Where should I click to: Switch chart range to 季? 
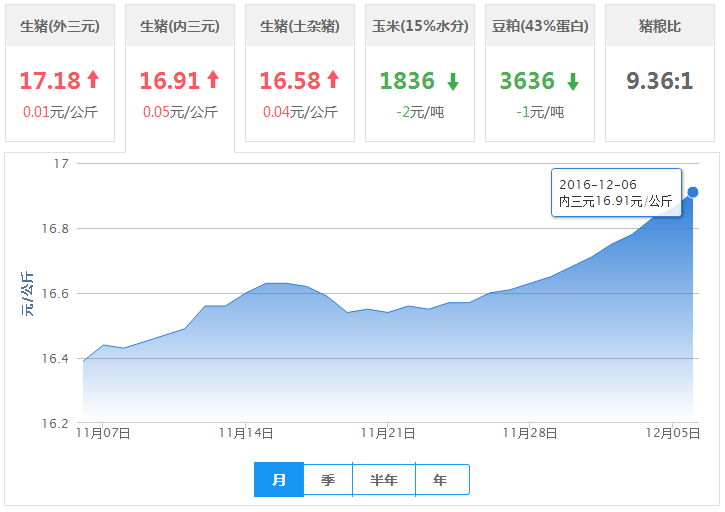click(x=328, y=480)
